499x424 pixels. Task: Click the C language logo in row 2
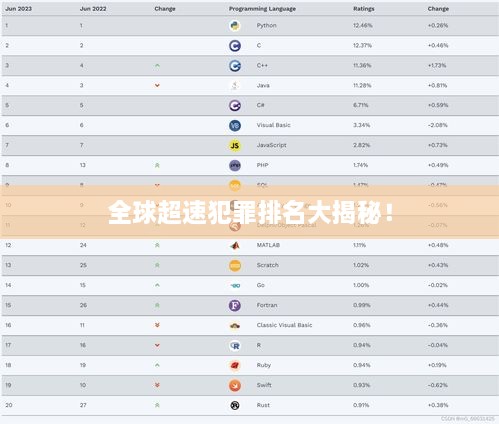(x=235, y=46)
